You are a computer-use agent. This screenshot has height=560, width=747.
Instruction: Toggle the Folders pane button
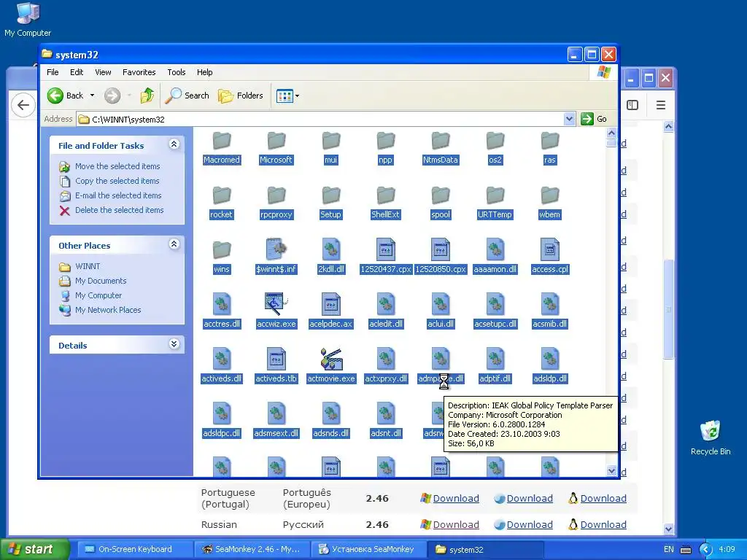(x=241, y=96)
